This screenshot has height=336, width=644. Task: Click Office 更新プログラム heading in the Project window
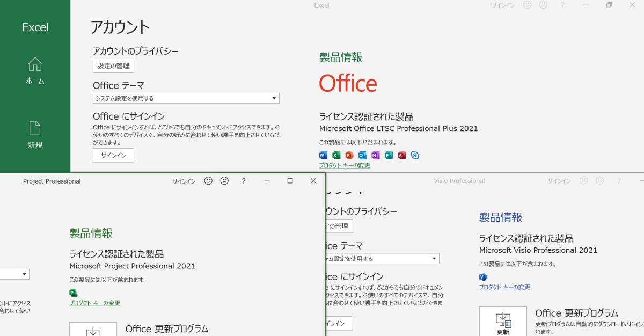[x=167, y=328]
